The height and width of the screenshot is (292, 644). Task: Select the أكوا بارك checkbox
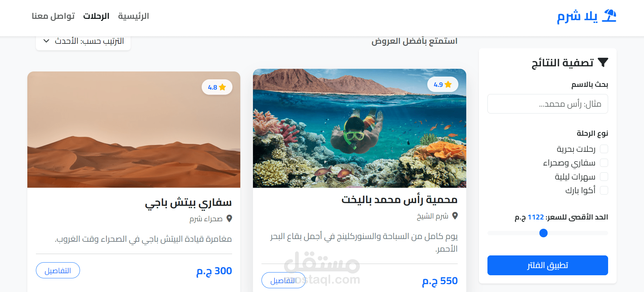pos(604,190)
